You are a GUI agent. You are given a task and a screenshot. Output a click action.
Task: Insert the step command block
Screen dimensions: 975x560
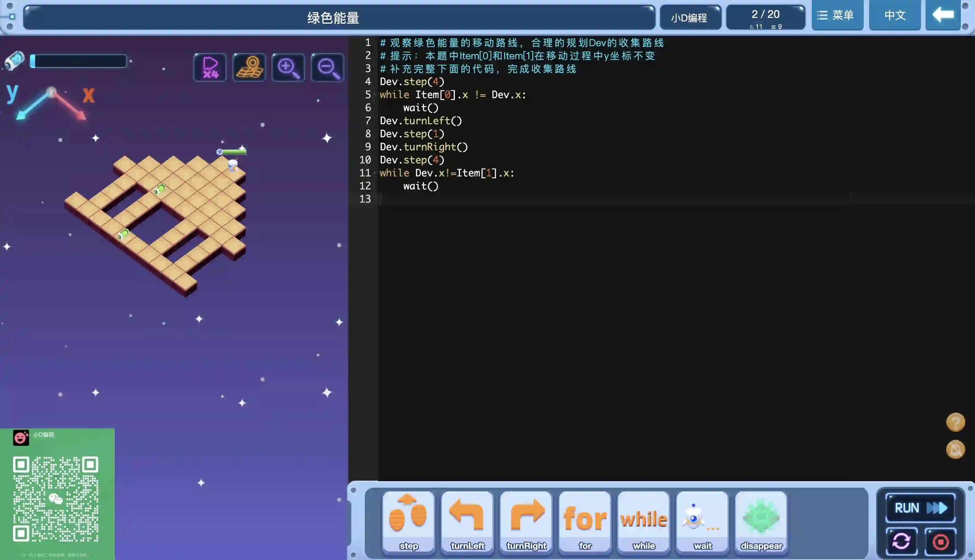409,521
